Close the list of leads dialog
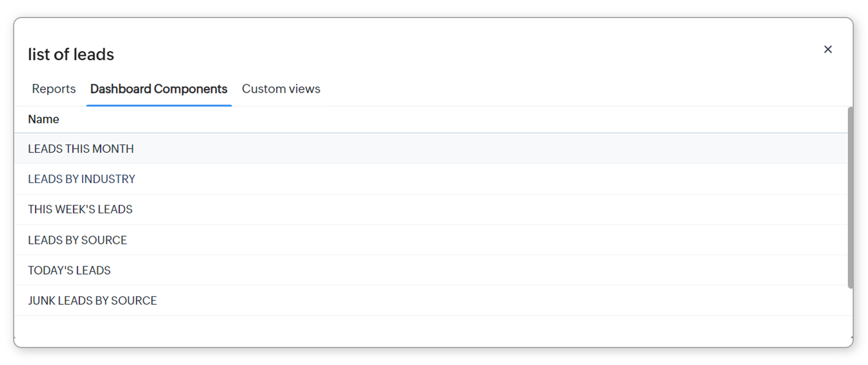This screenshot has width=868, height=365. tap(827, 49)
